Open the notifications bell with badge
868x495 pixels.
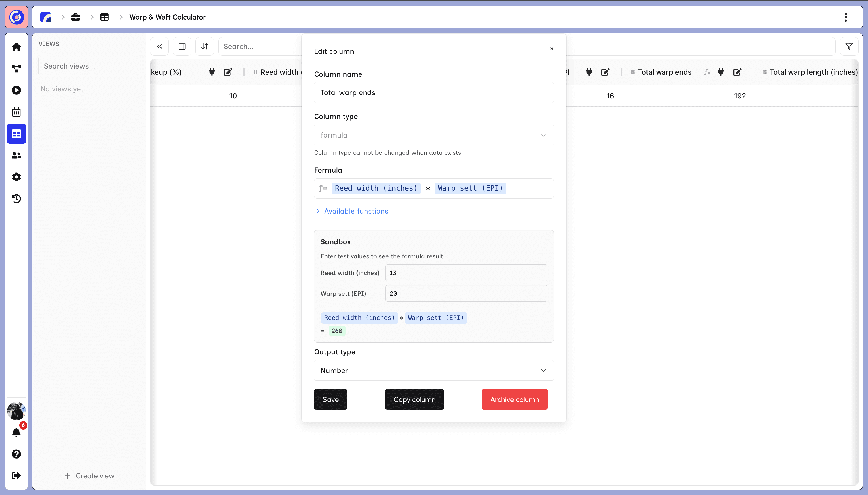(x=16, y=432)
